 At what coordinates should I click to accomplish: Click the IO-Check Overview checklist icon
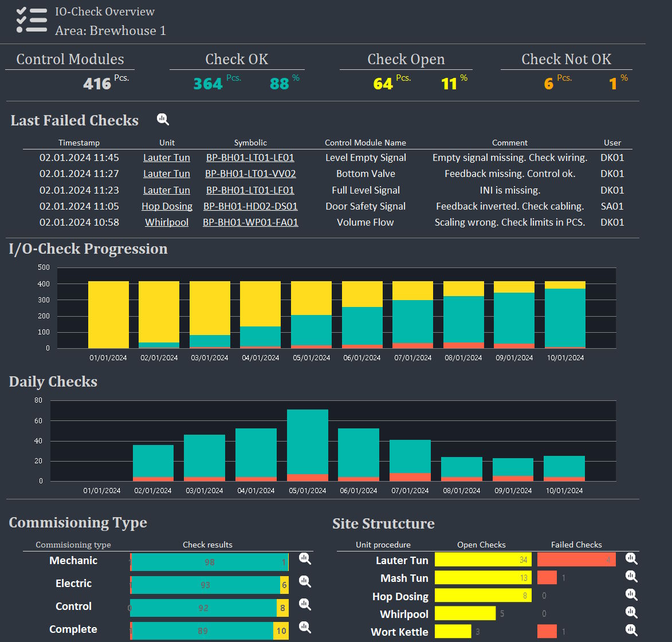[x=32, y=20]
